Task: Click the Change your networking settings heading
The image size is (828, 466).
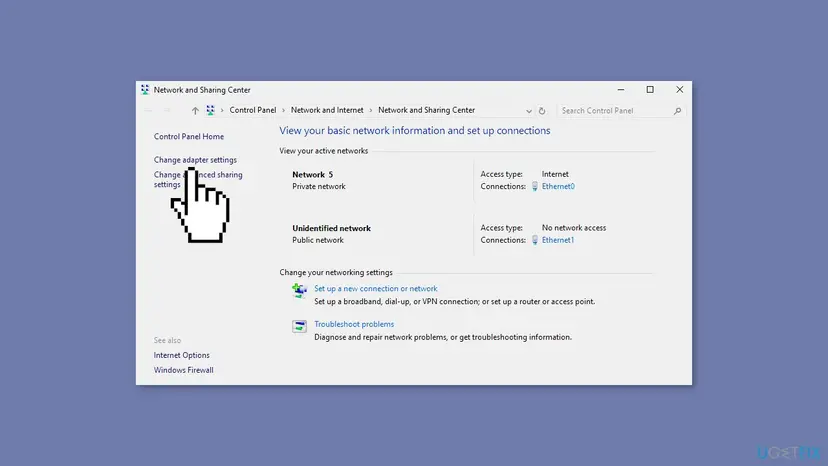Action: click(336, 272)
